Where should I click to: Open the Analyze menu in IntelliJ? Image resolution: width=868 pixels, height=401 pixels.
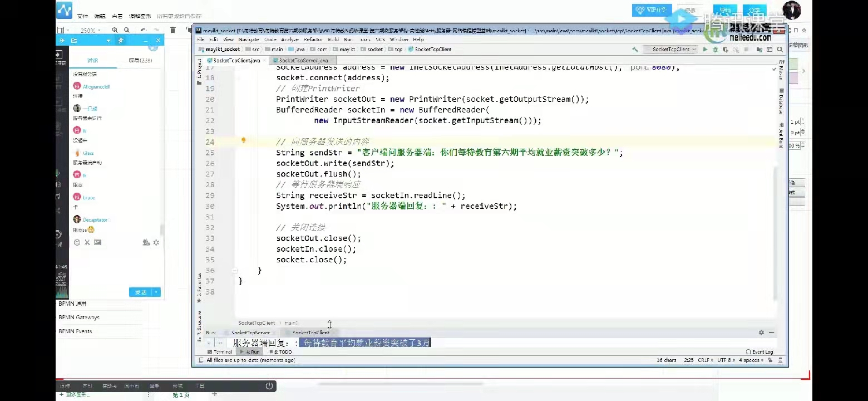290,40
